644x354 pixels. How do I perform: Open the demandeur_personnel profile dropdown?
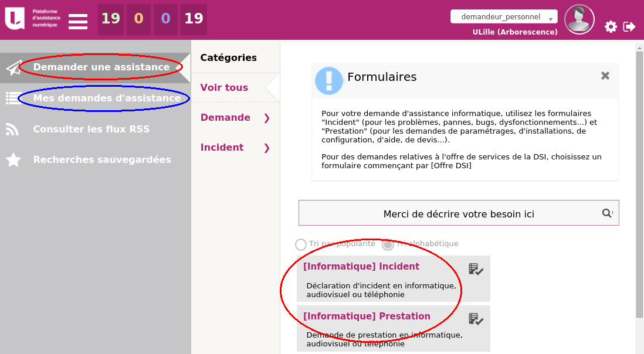tap(504, 17)
